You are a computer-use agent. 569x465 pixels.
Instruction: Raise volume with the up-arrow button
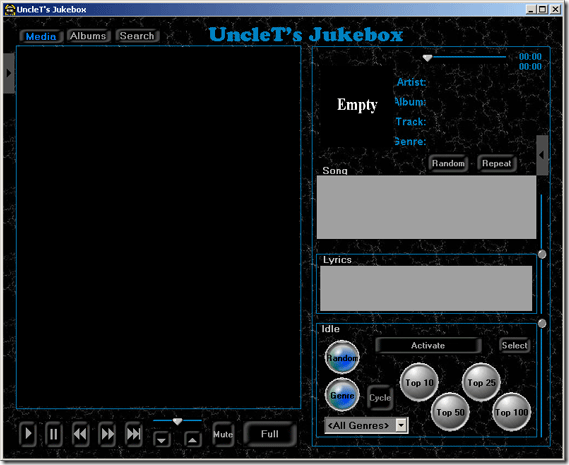pyautogui.click(x=193, y=440)
